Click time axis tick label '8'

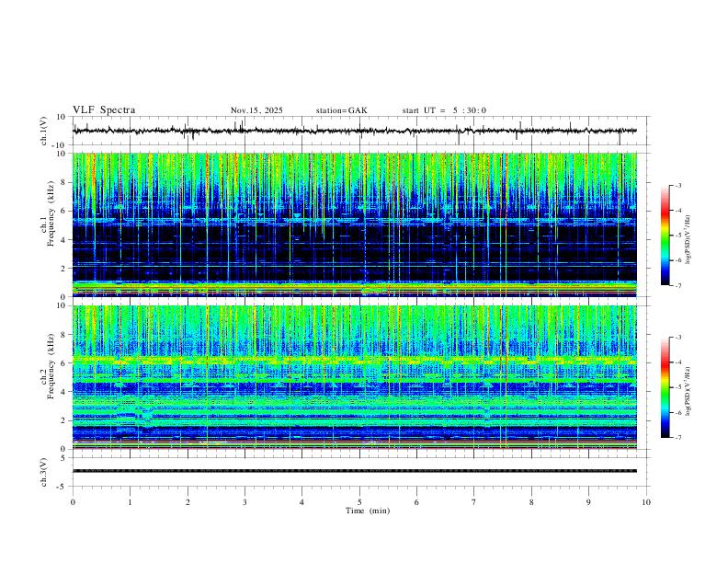pos(531,502)
